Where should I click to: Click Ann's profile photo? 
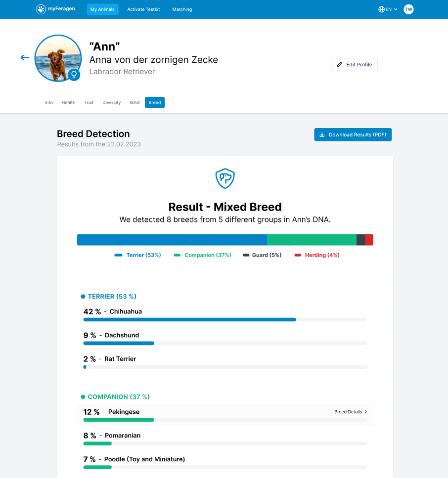click(55, 57)
